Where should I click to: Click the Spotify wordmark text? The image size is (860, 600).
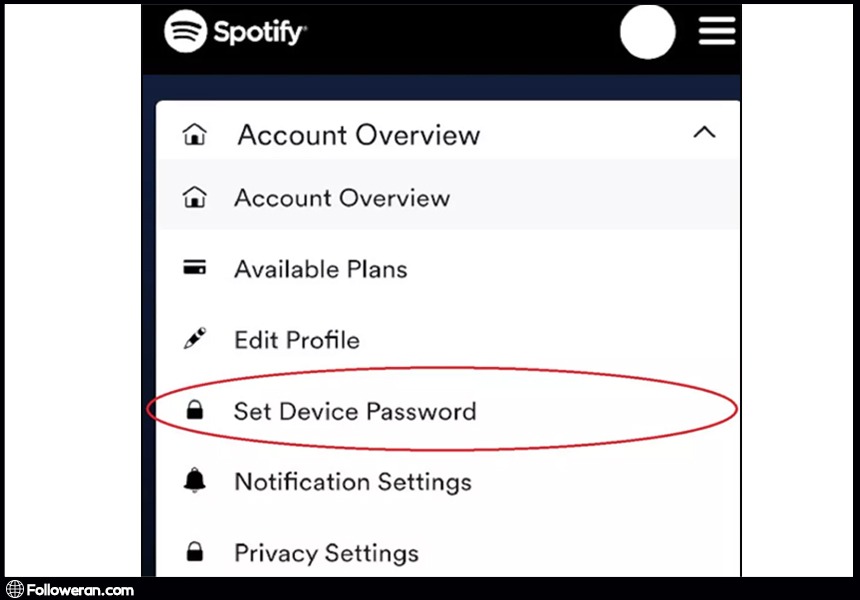259,33
